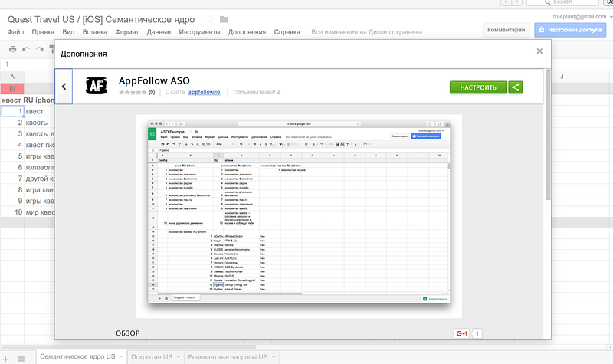Select column A header
Image resolution: width=613 pixels, height=364 pixels.
pyautogui.click(x=12, y=77)
